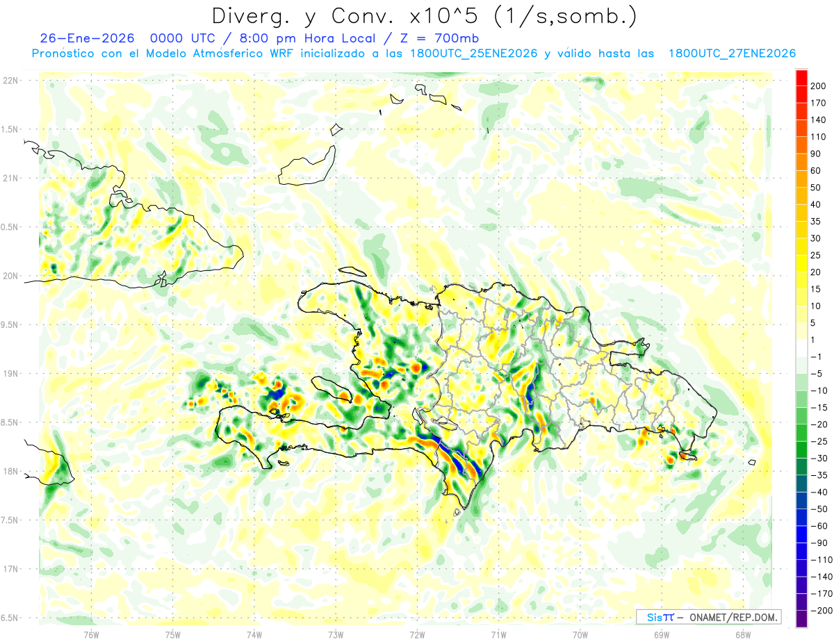Image resolution: width=834 pixels, height=644 pixels.
Task: Click the '-60' value on color scale
Action: [819, 527]
